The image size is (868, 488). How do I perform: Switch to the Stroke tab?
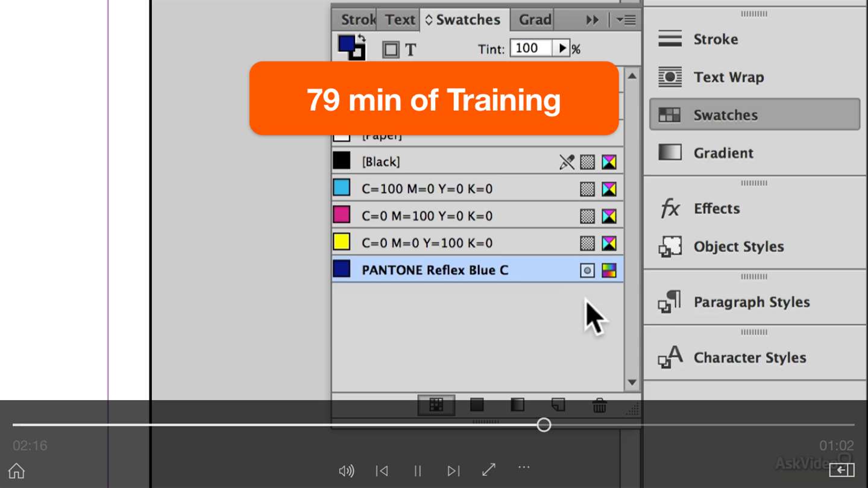point(356,20)
